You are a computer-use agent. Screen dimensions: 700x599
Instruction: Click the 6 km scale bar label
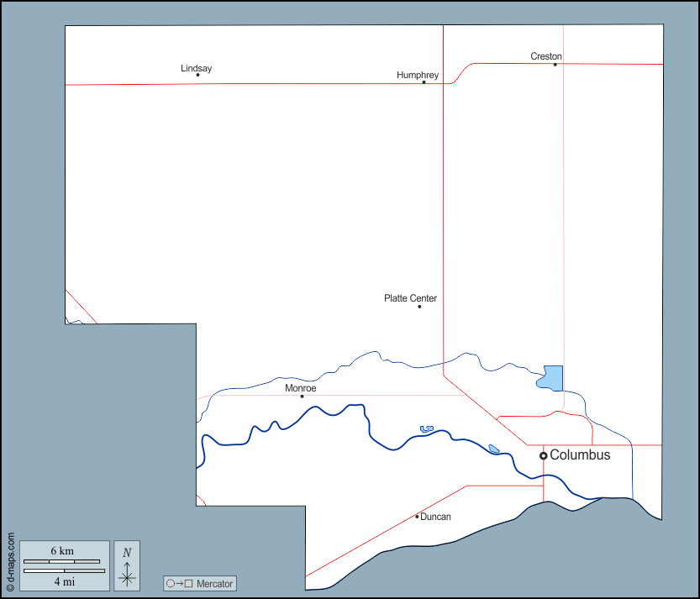(x=62, y=551)
